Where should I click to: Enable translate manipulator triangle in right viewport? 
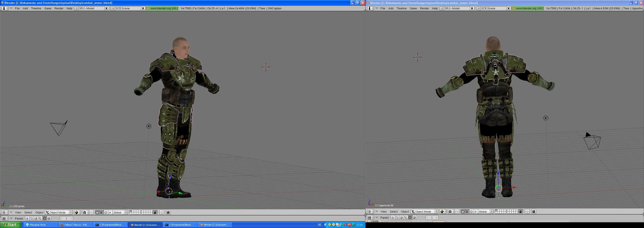467,211
